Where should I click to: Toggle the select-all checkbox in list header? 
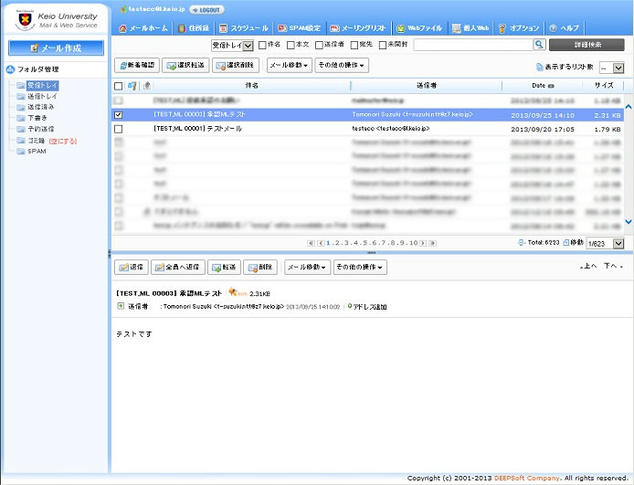click(x=119, y=86)
